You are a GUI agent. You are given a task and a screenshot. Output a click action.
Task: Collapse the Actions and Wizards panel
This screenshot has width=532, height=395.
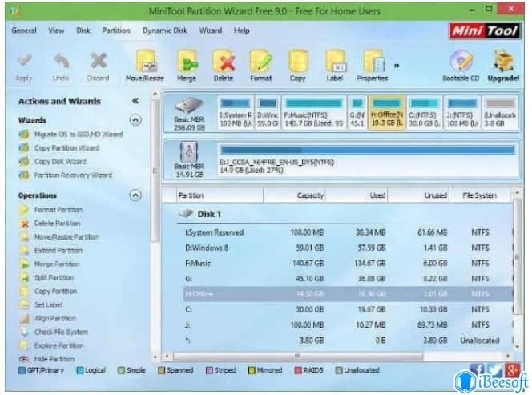(x=135, y=101)
